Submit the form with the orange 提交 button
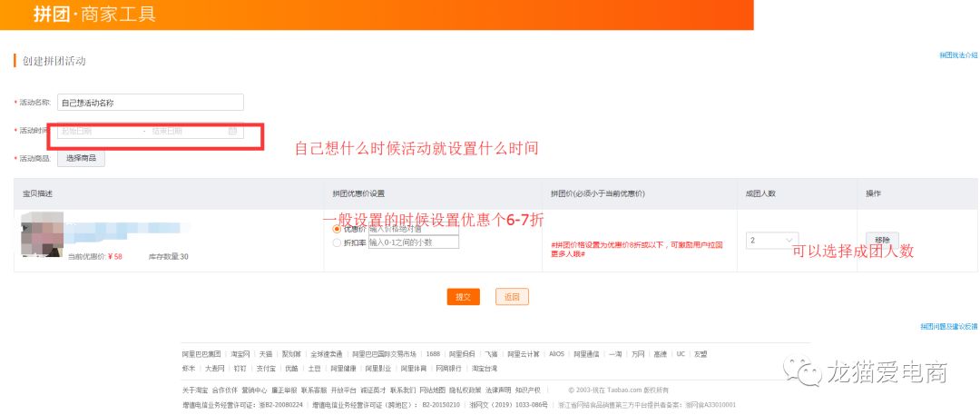 click(x=463, y=297)
